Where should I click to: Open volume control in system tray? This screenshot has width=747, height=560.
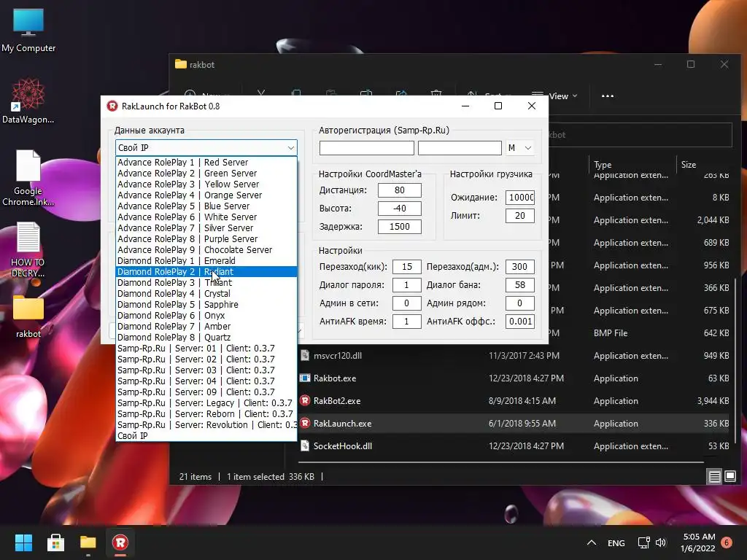click(661, 542)
